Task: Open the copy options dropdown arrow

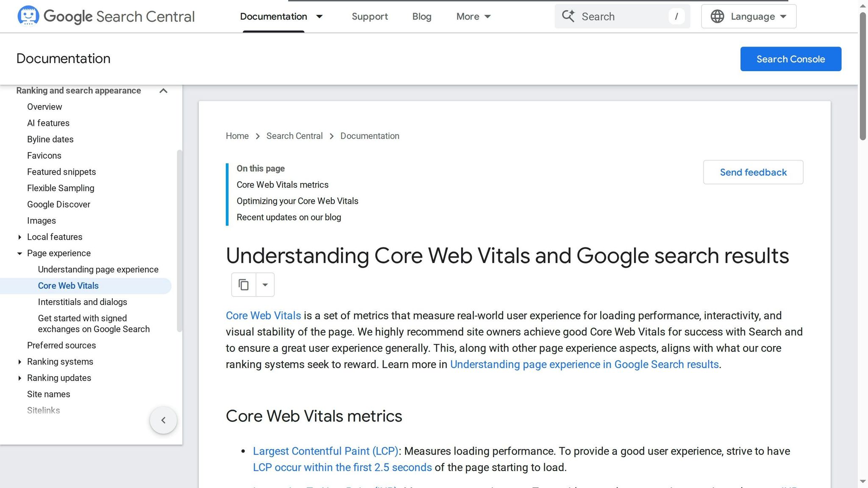Action: point(265,284)
